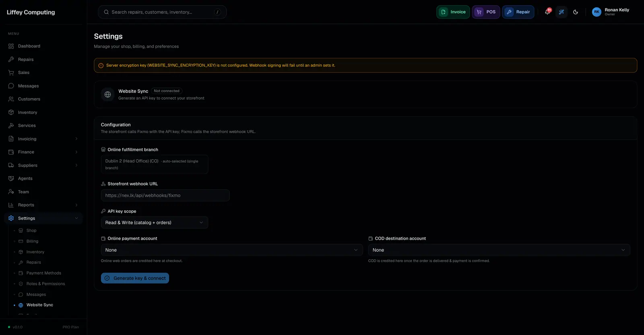Click the Storefront webhook URL field

pyautogui.click(x=165, y=195)
